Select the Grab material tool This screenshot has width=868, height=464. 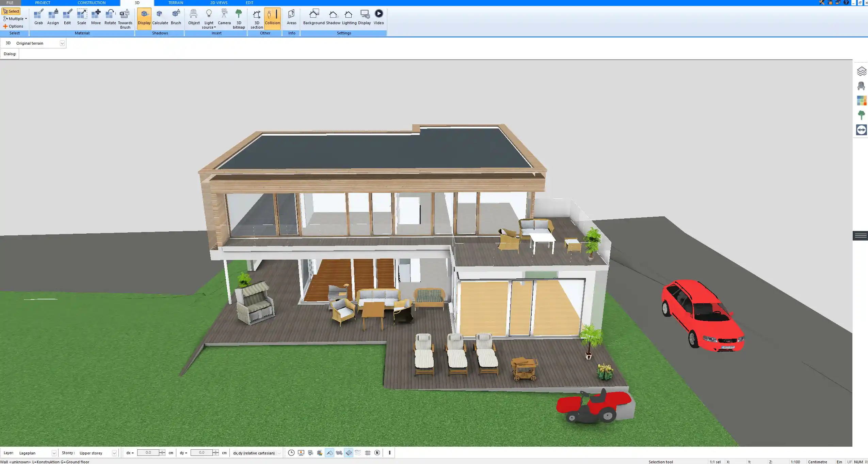(38, 16)
